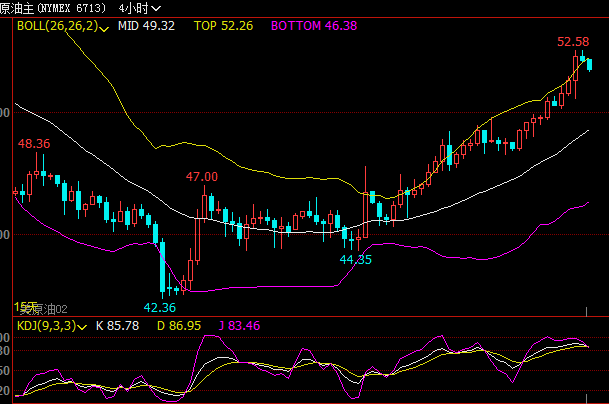Expand the BOLL(26,26,2) indicator dropdown

pos(63,26)
